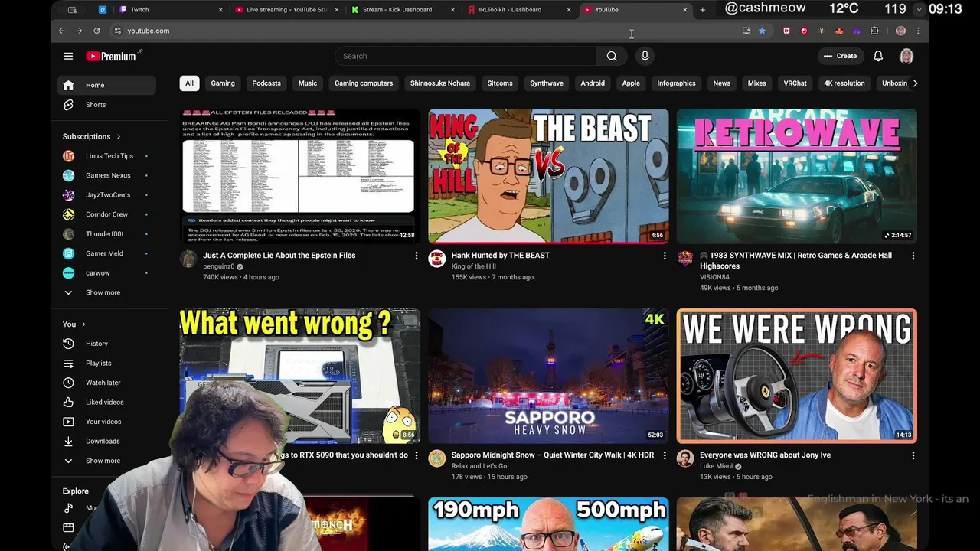The width and height of the screenshot is (980, 551).
Task: Reload the page with refresh icon
Action: [x=96, y=31]
